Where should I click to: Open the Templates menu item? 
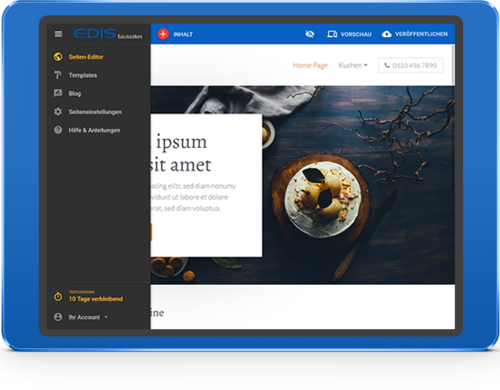click(83, 75)
